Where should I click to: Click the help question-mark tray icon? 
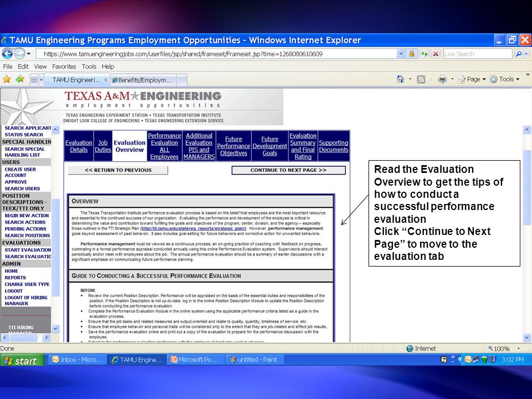point(444,360)
